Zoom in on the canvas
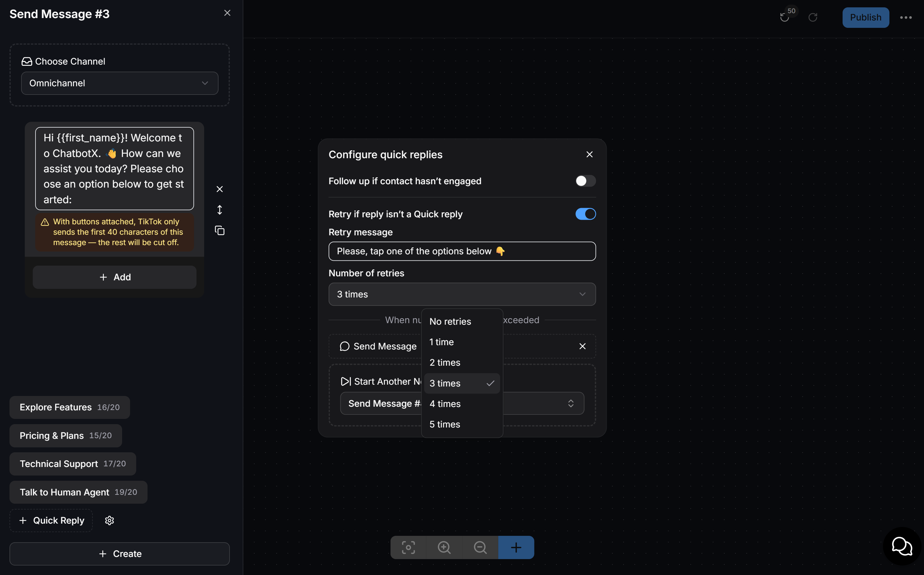Image resolution: width=924 pixels, height=575 pixels. [x=444, y=548]
